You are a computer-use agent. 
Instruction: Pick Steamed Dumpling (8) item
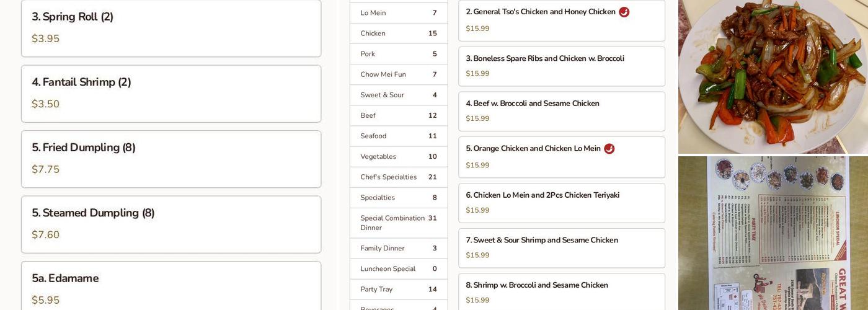click(171, 224)
